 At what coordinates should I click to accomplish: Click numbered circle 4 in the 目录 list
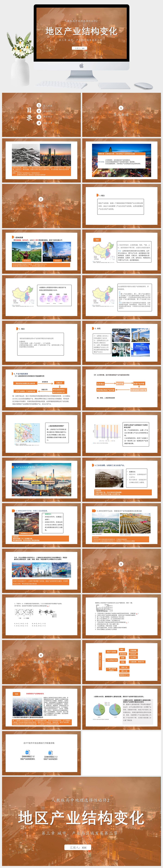tap(39, 123)
